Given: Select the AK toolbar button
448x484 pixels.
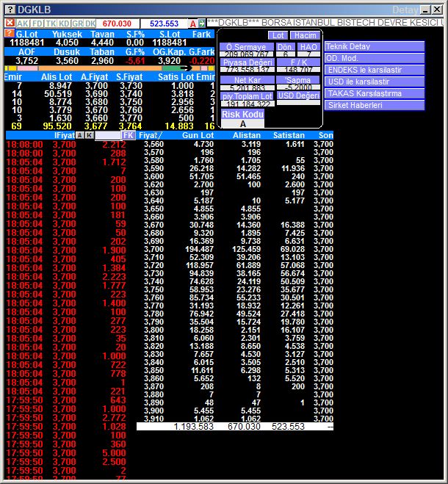Looking at the screenshot, I should pos(23,24).
